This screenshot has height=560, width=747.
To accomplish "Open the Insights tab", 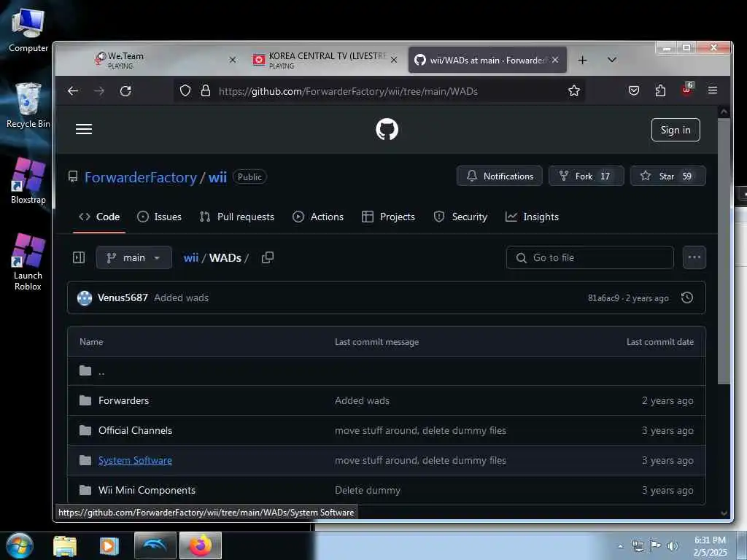I will [x=532, y=217].
